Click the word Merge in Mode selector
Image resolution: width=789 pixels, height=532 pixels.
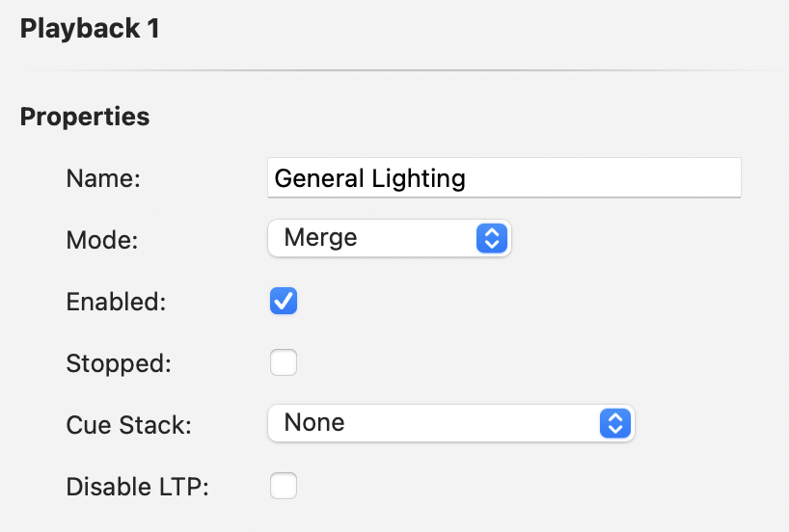(x=320, y=238)
